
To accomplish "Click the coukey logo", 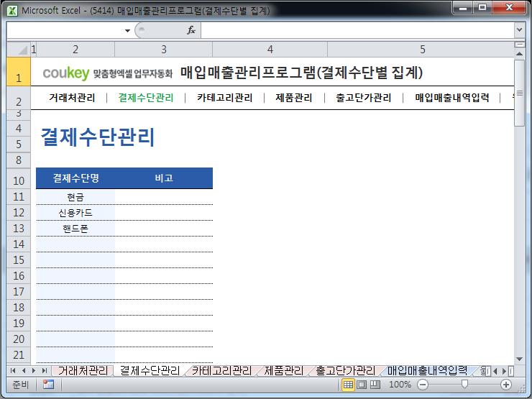I will click(66, 73).
